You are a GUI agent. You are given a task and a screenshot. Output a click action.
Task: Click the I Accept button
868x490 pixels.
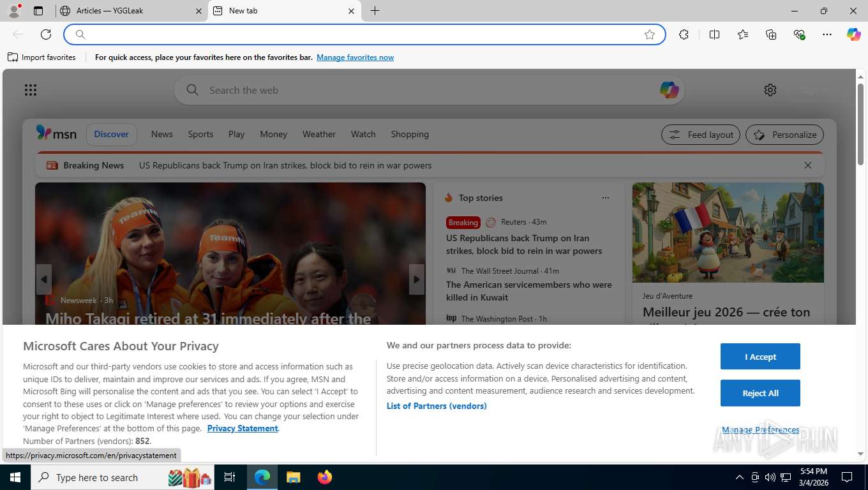click(x=760, y=357)
